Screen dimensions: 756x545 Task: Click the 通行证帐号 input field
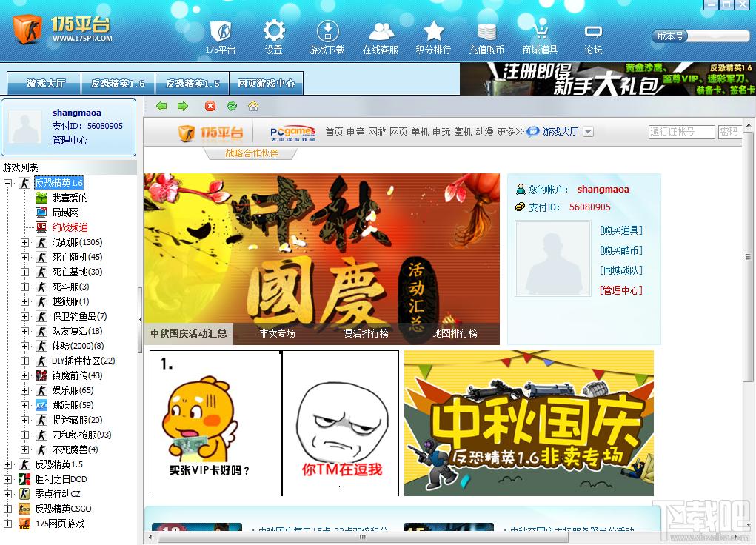[x=681, y=132]
